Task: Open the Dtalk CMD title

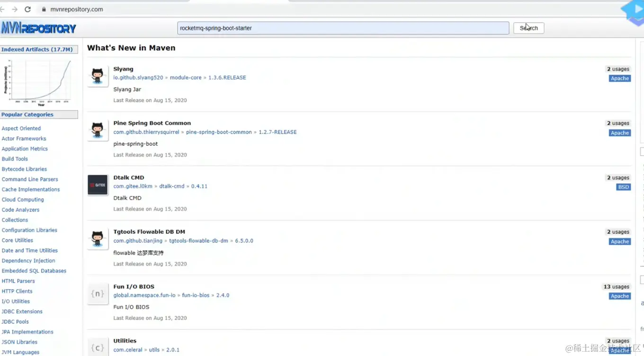Action: (x=129, y=178)
